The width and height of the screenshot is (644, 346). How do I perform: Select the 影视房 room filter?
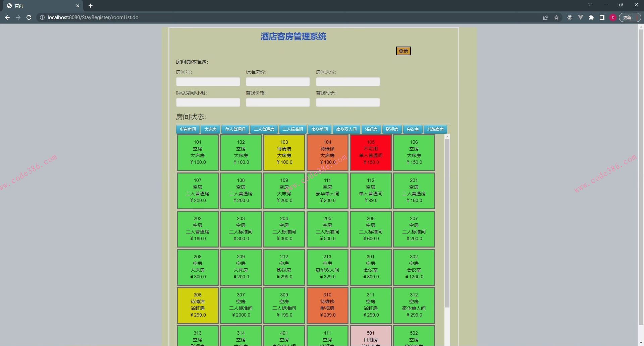392,129
